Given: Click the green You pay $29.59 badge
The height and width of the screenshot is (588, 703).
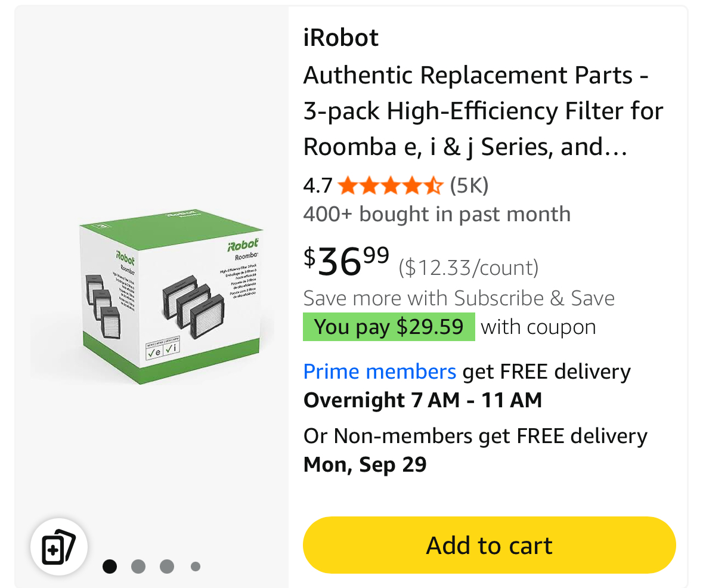Looking at the screenshot, I should 389,327.
